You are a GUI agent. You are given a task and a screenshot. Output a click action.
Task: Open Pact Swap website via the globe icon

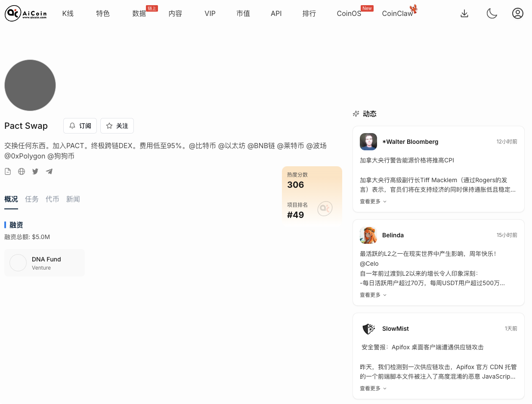(22, 171)
